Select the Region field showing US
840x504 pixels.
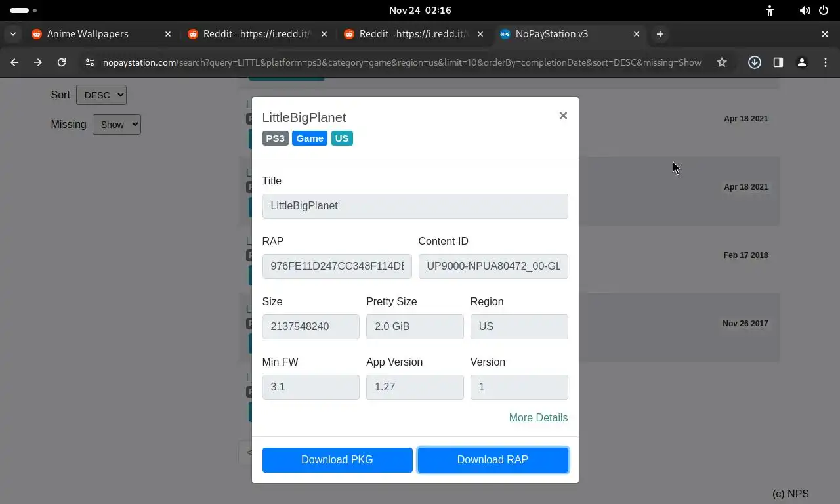click(519, 327)
